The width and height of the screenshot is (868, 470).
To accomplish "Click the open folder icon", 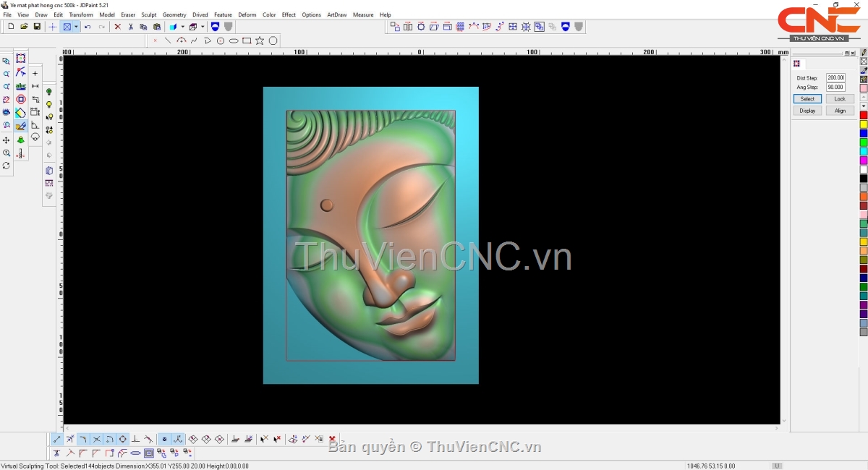I will (x=24, y=27).
